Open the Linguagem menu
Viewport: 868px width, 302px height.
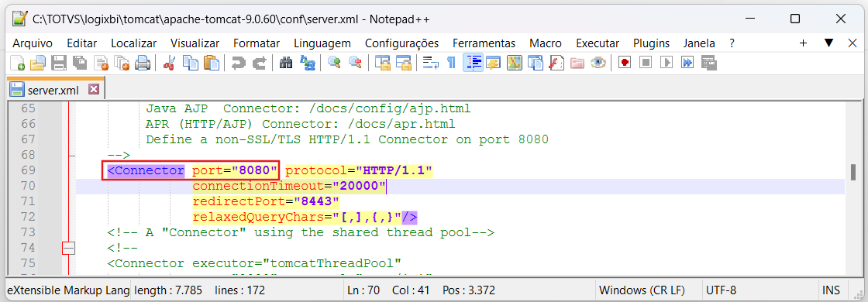tap(322, 43)
